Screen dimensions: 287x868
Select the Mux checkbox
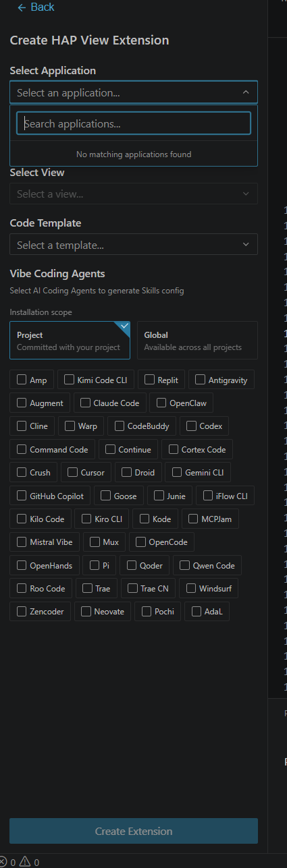95,542
